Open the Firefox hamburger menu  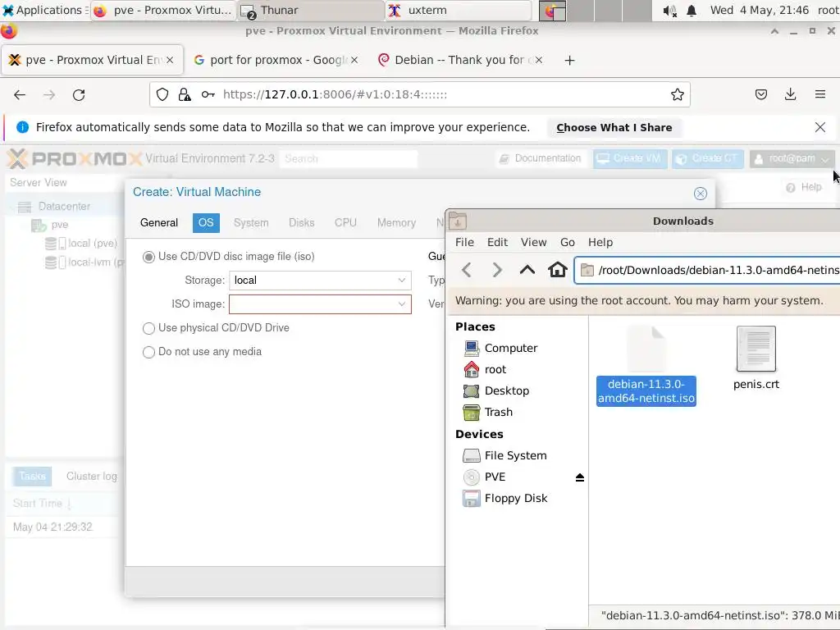tap(820, 95)
